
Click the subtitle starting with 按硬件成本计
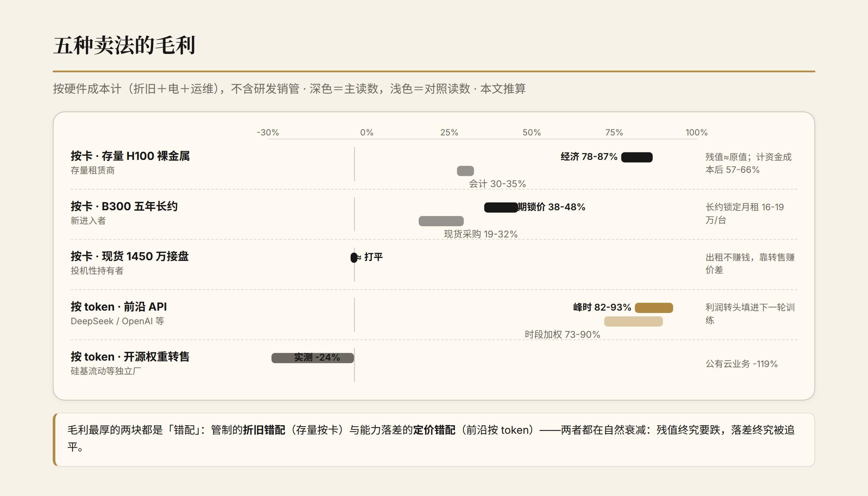click(289, 88)
